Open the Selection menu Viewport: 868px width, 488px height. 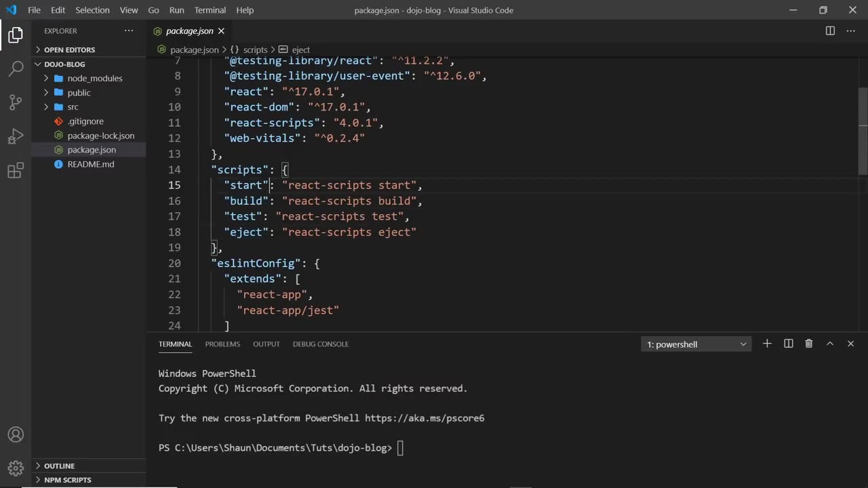[92, 10]
